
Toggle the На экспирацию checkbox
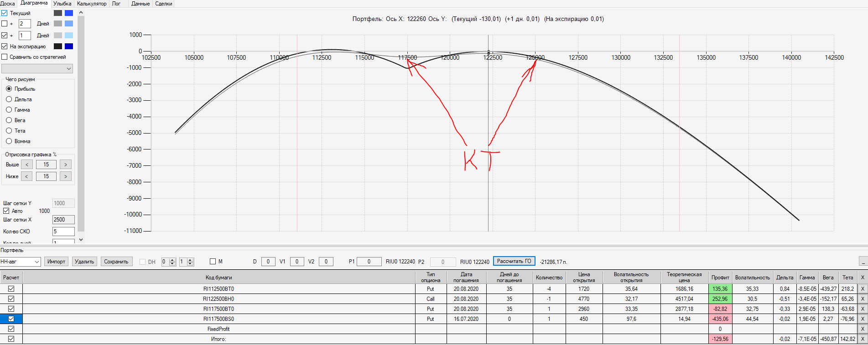tap(5, 46)
